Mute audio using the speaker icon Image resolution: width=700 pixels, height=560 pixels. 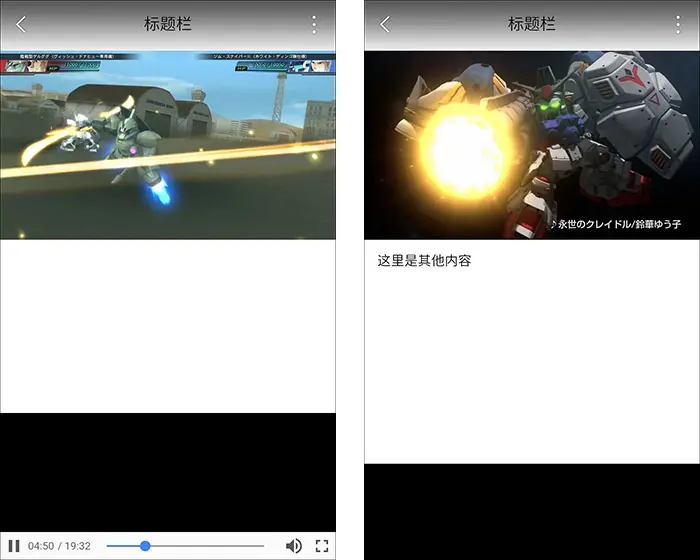click(x=293, y=546)
